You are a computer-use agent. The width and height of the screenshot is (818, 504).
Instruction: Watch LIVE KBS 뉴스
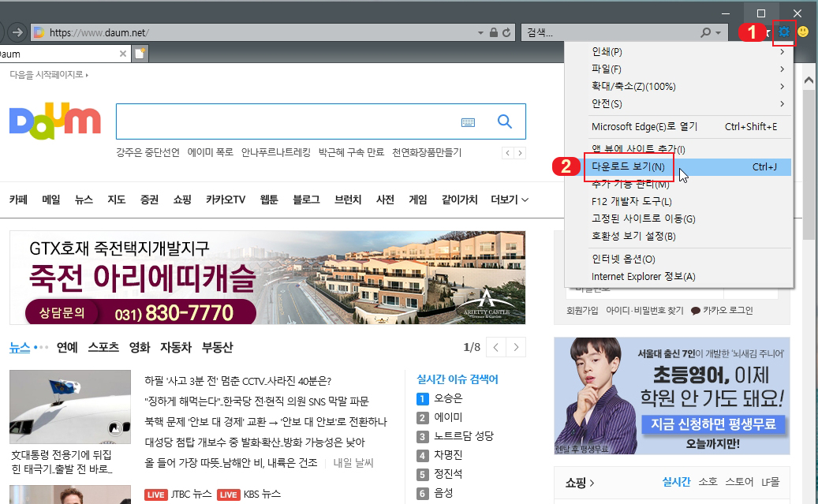248,494
